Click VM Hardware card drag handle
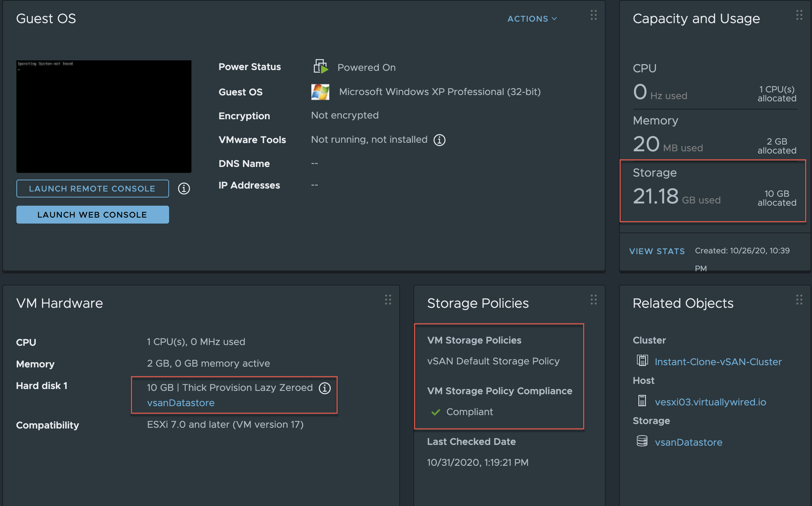 coord(388,300)
